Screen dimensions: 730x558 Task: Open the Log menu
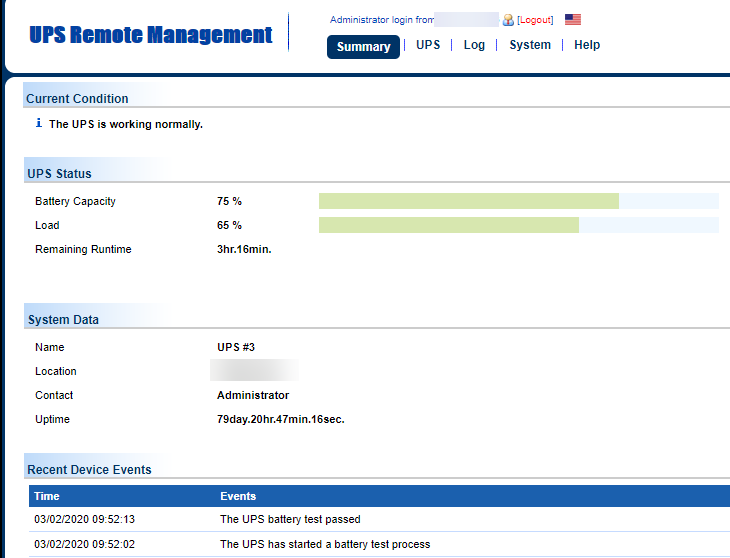(474, 45)
